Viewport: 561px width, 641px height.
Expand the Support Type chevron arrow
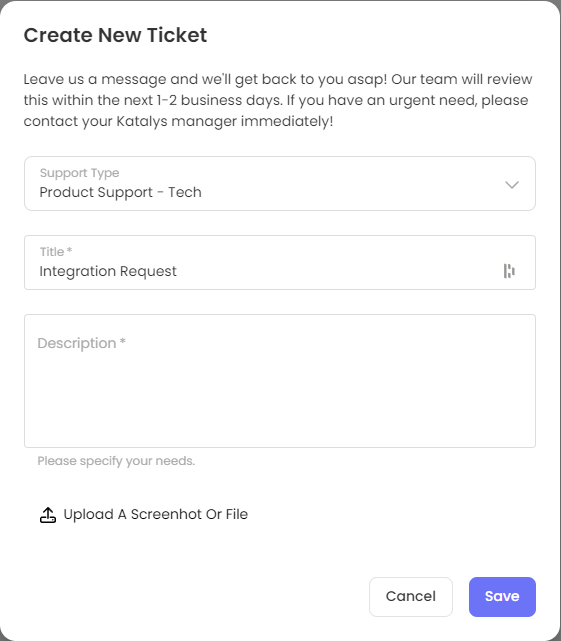coord(512,184)
